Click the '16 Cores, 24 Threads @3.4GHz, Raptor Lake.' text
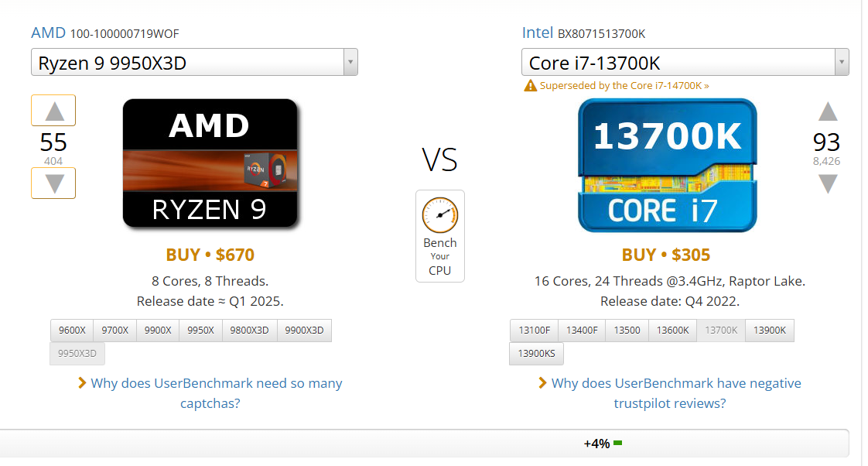 point(670,281)
